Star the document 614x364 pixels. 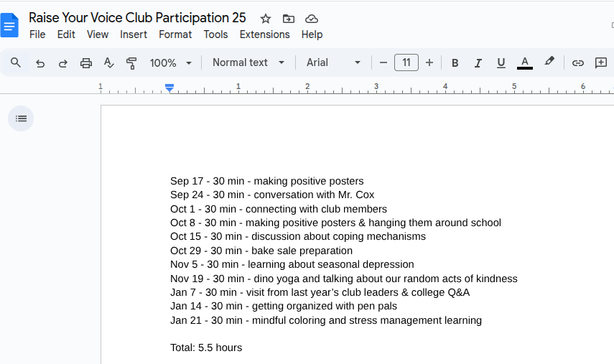(266, 19)
